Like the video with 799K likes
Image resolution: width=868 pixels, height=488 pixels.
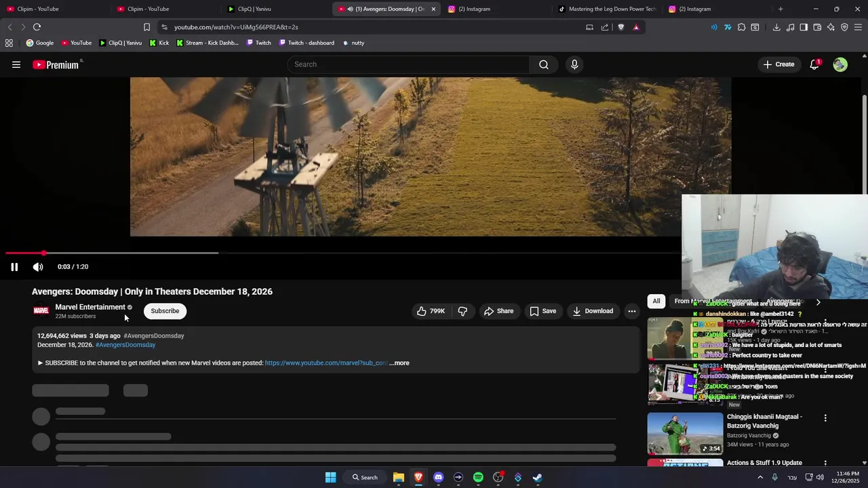(431, 311)
